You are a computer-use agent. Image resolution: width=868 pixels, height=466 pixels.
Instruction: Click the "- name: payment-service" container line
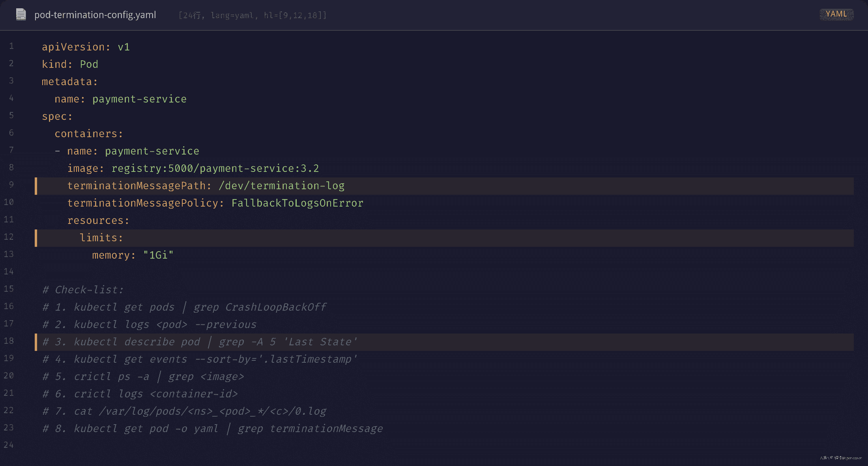click(127, 151)
